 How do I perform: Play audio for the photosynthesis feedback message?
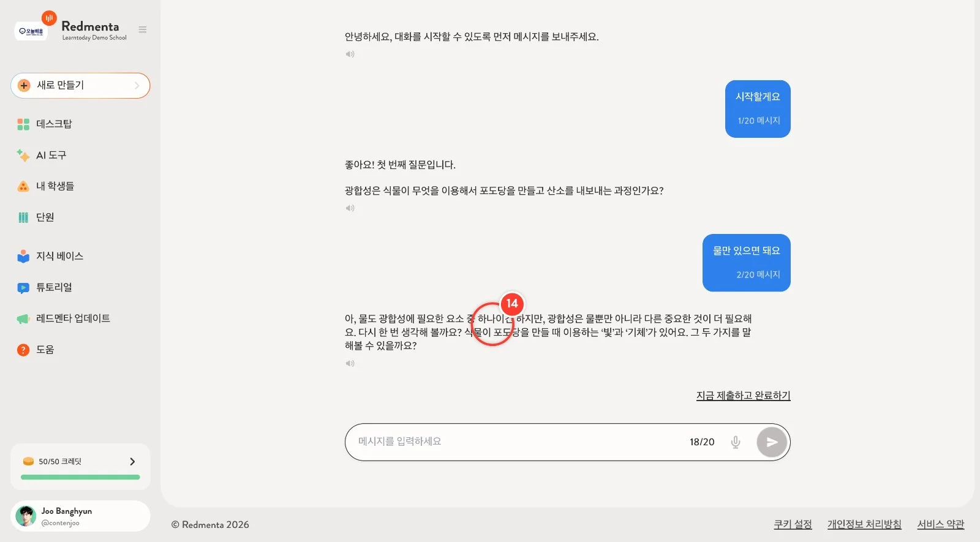point(350,364)
